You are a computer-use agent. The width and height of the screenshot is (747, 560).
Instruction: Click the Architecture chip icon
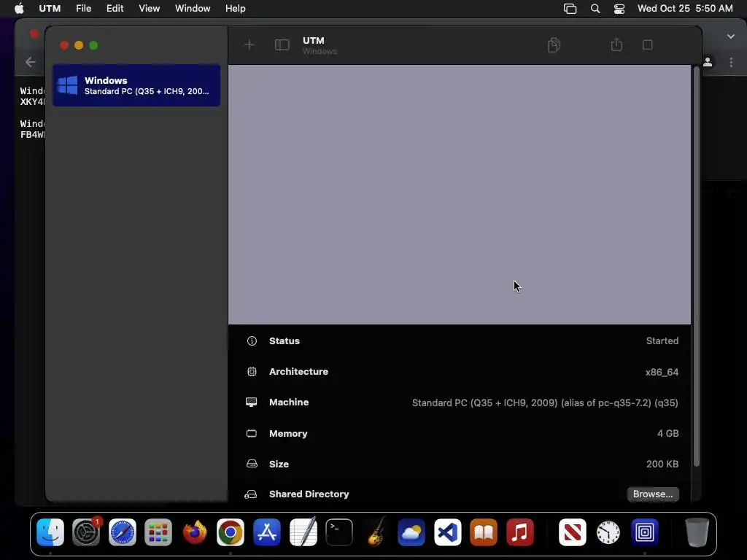(252, 371)
